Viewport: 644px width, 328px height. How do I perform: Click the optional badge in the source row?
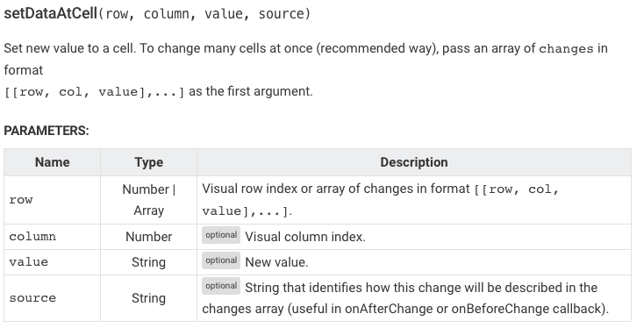pyautogui.click(x=221, y=286)
